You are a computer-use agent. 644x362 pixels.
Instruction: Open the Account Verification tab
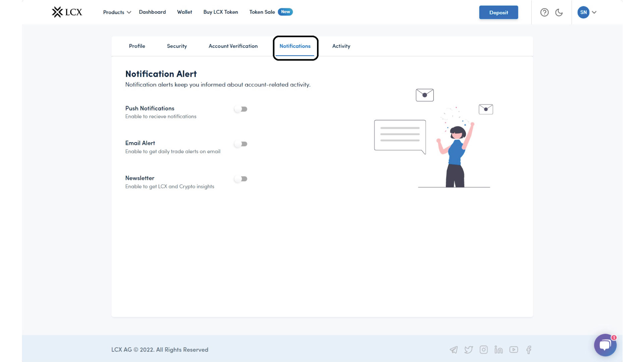(x=233, y=46)
